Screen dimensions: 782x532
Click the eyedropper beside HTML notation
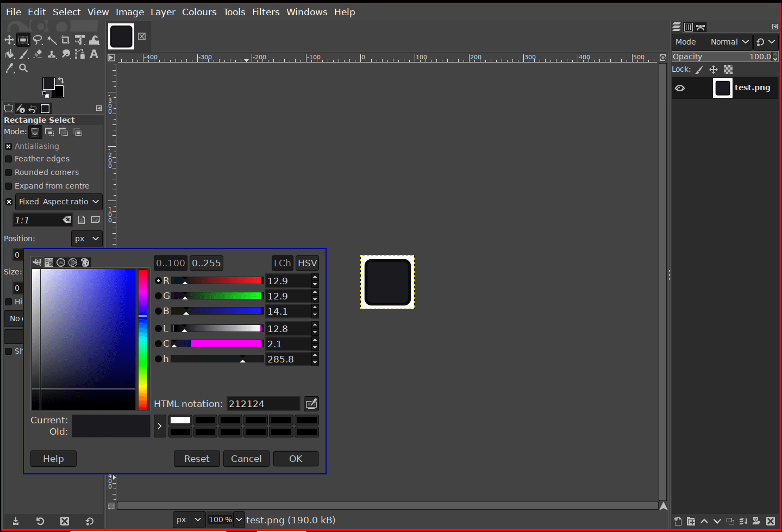[311, 404]
